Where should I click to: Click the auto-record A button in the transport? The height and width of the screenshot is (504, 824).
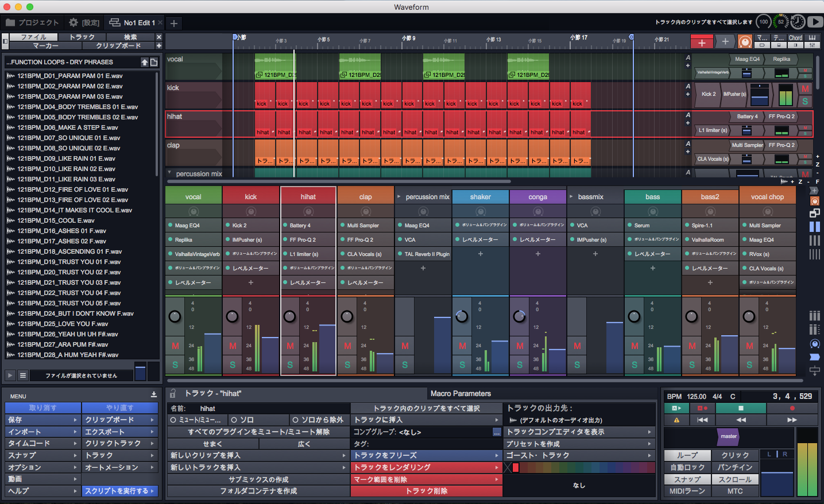click(702, 408)
